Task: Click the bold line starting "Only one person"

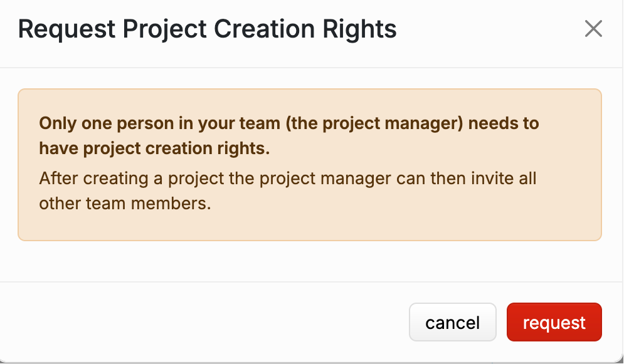Action: [x=288, y=123]
